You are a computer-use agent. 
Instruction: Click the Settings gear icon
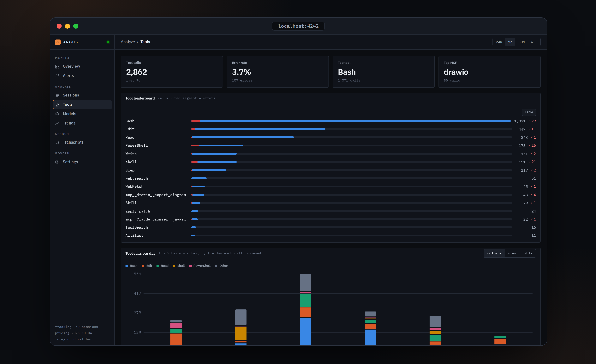click(x=57, y=162)
